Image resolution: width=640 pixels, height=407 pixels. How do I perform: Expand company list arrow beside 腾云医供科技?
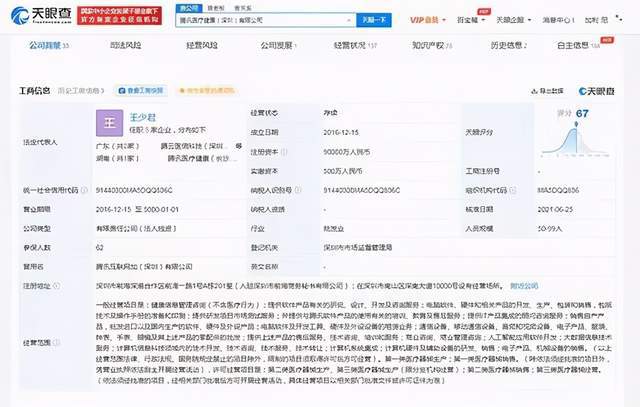[x=239, y=146]
